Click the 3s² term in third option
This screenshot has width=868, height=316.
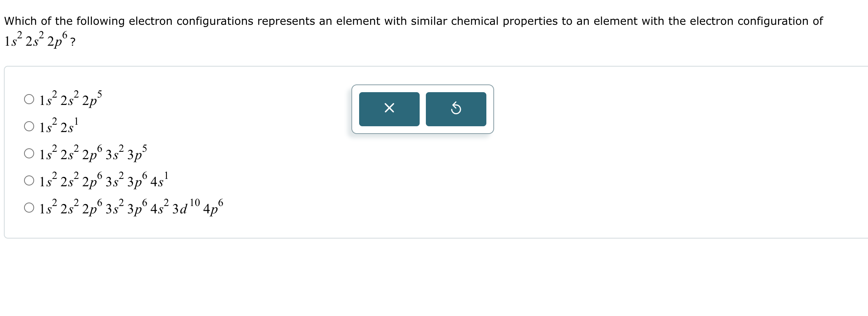tap(114, 154)
